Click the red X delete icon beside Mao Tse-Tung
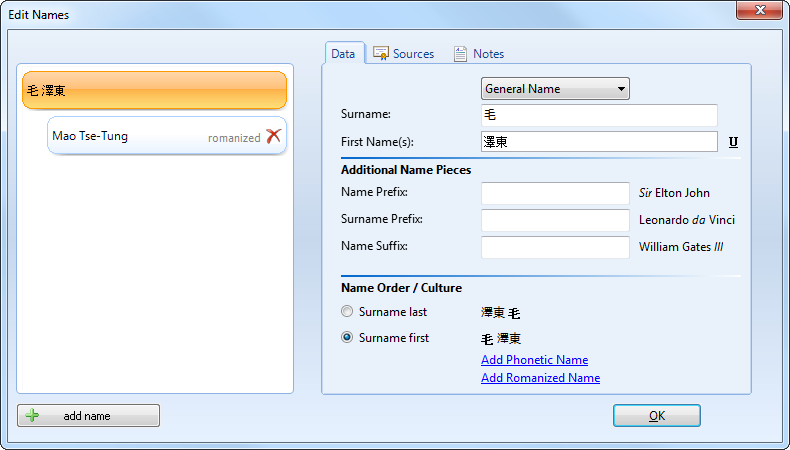Viewport: 790px width, 450px height. point(273,137)
